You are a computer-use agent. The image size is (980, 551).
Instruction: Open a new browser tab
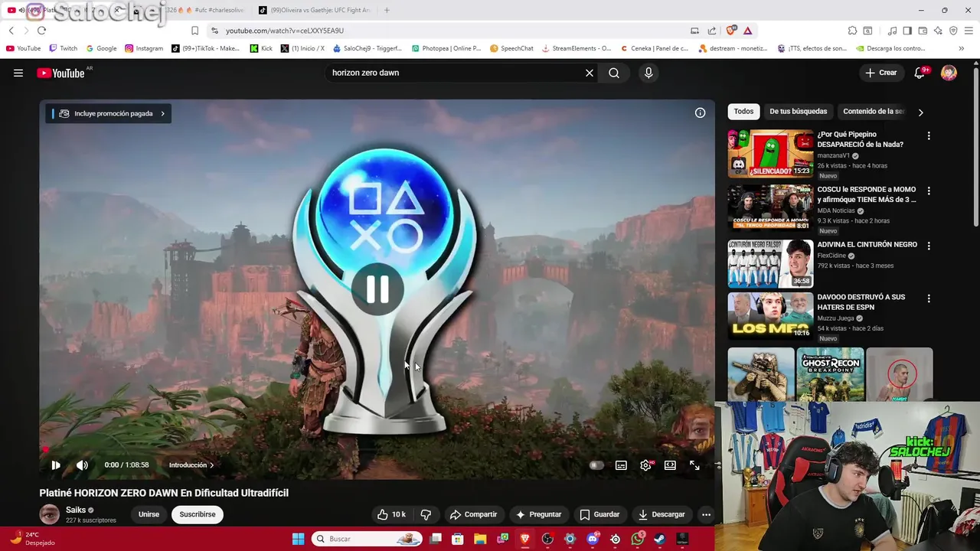387,10
